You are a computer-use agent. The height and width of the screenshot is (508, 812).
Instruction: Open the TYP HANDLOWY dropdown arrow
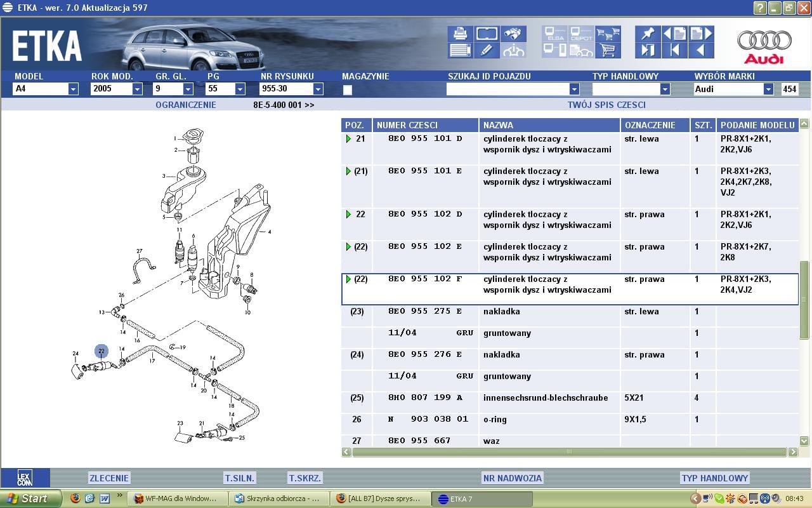click(x=665, y=89)
